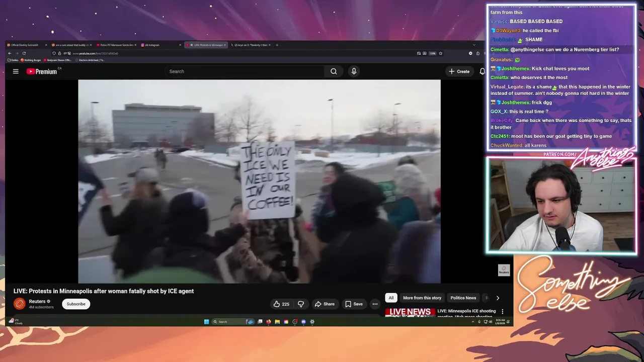
Task: Click '4M subscribers' text under Reuters
Action: 41,307
